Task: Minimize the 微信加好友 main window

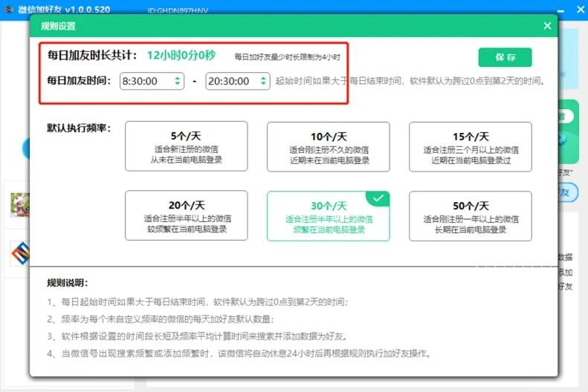Action: click(x=560, y=11)
